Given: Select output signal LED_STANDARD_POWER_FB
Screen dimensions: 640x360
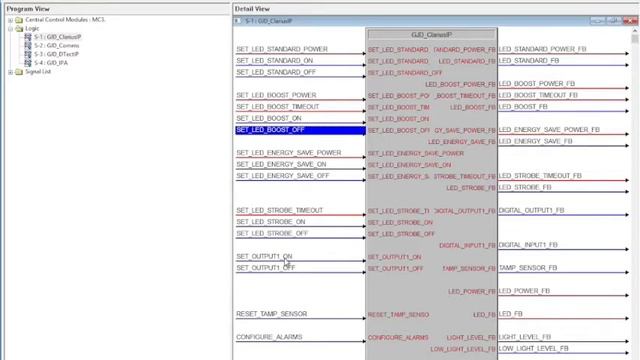Looking at the screenshot, I should [542, 49].
